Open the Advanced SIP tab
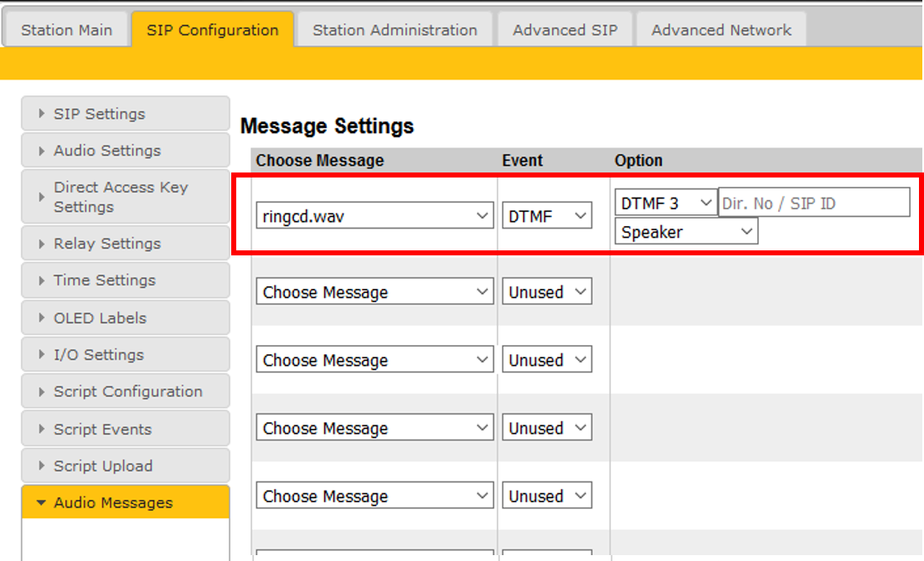The height and width of the screenshot is (561, 924). click(x=565, y=30)
